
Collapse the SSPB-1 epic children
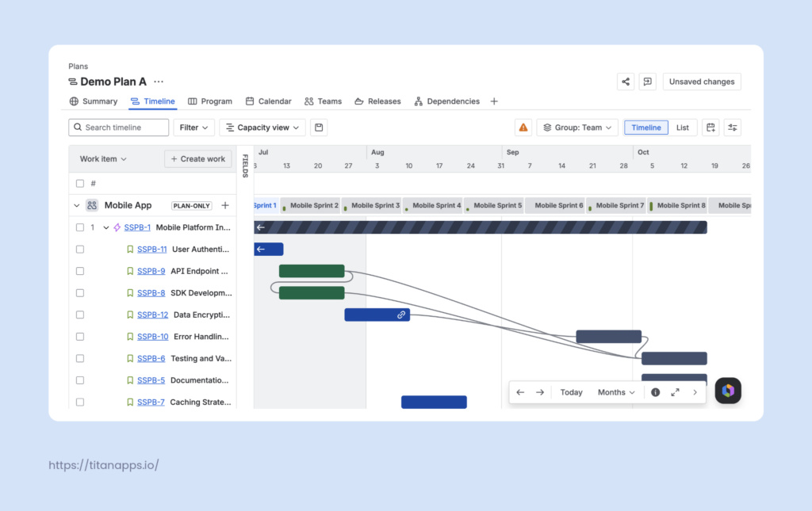[105, 227]
